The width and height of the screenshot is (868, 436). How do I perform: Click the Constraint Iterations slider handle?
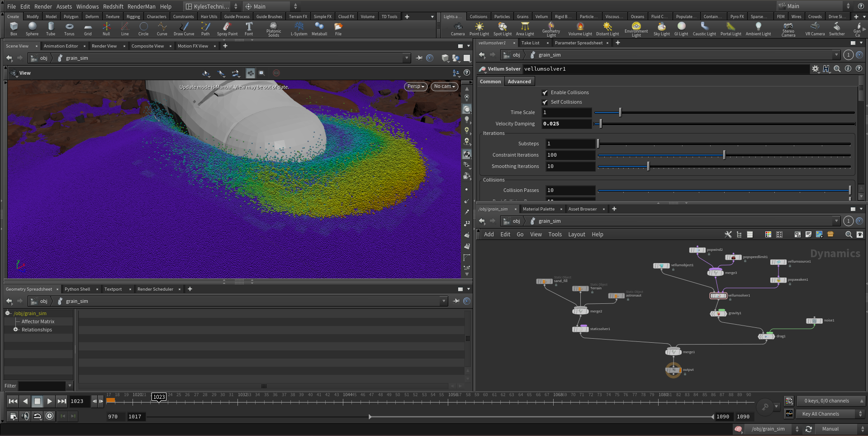click(724, 155)
